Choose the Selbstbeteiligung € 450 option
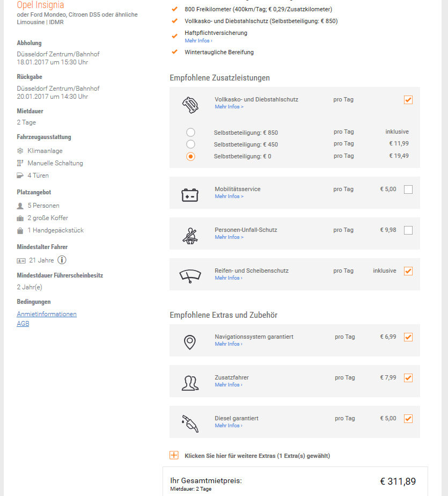The height and width of the screenshot is (496, 448). pos(190,144)
